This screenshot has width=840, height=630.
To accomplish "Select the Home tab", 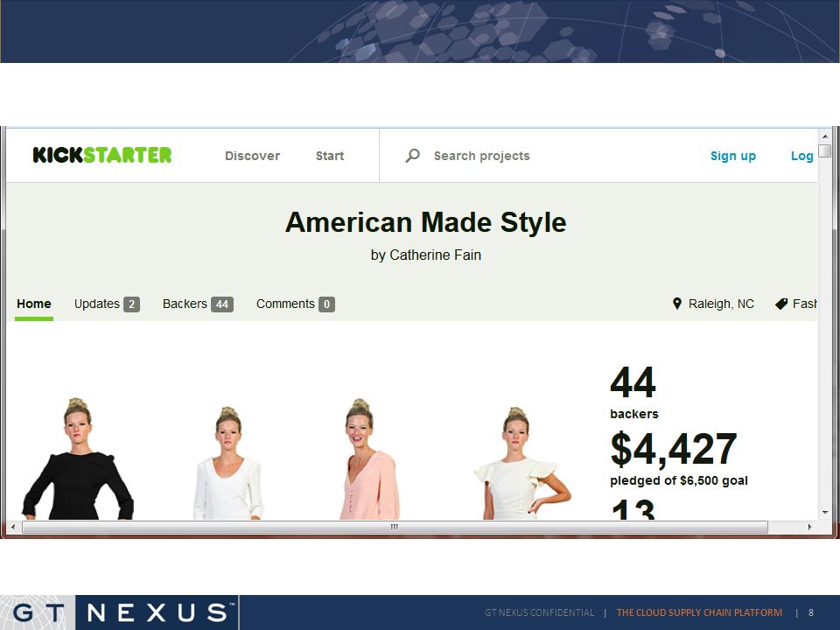I will click(34, 304).
